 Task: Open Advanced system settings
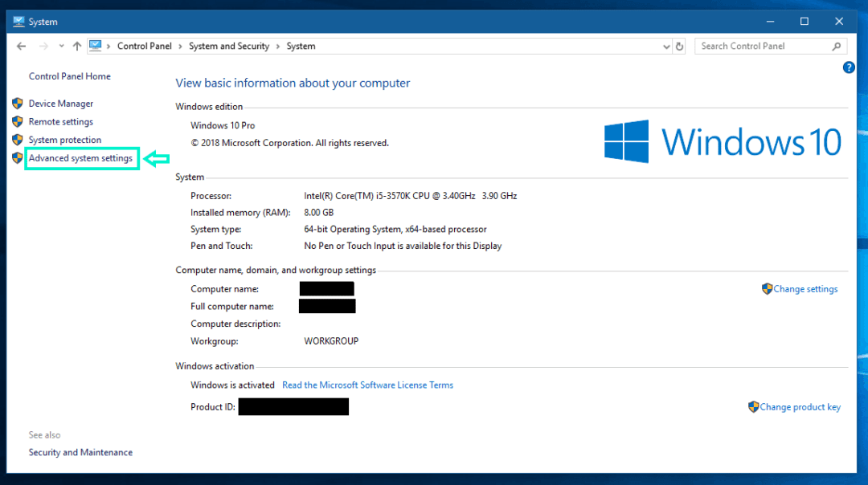point(81,157)
